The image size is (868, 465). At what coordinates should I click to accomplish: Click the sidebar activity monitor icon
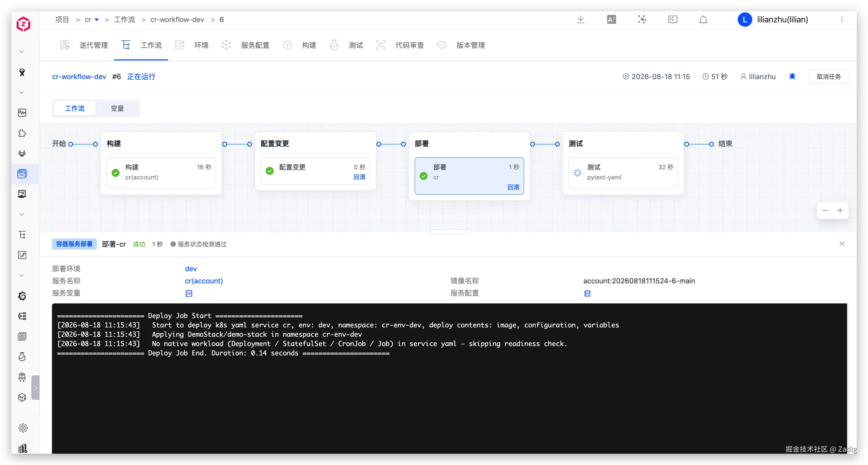(22, 113)
